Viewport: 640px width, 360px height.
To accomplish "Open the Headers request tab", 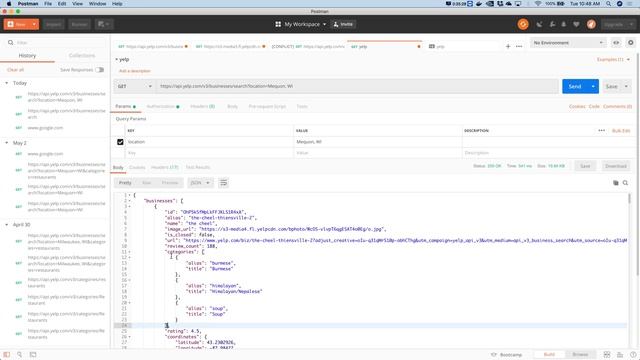I will (202, 107).
